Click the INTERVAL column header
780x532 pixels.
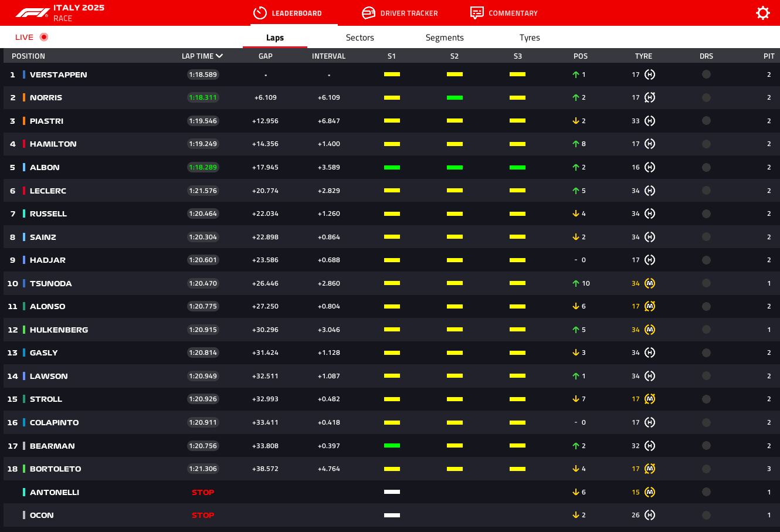pyautogui.click(x=329, y=56)
